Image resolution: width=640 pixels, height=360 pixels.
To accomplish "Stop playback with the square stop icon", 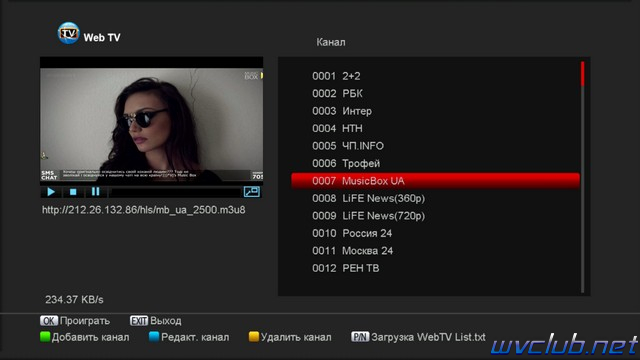I will coord(73,191).
